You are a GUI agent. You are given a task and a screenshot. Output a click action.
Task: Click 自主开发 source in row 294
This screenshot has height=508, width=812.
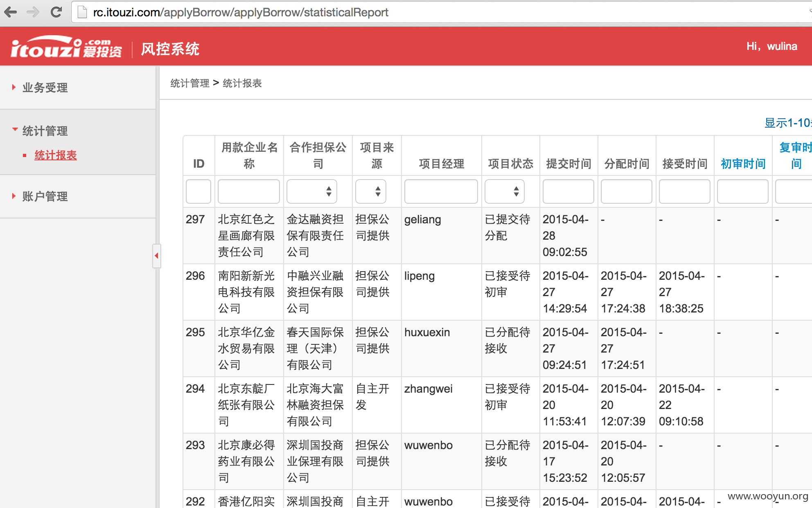(x=372, y=397)
